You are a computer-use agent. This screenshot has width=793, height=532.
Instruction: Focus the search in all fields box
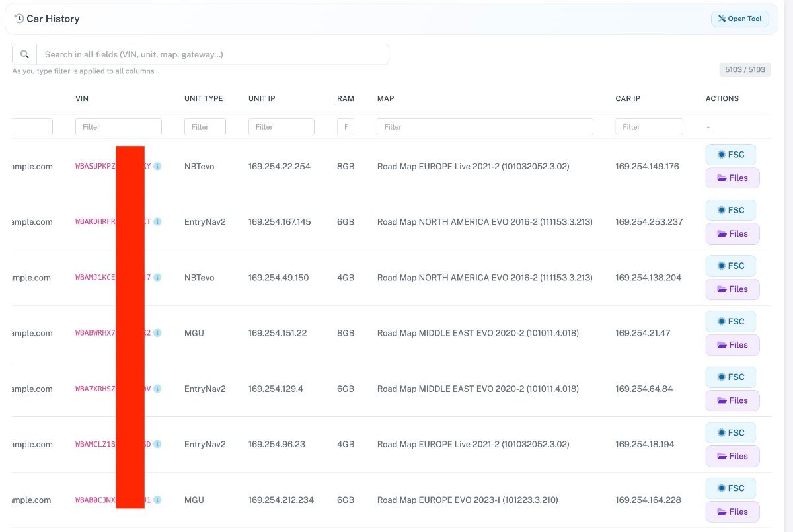coord(211,54)
